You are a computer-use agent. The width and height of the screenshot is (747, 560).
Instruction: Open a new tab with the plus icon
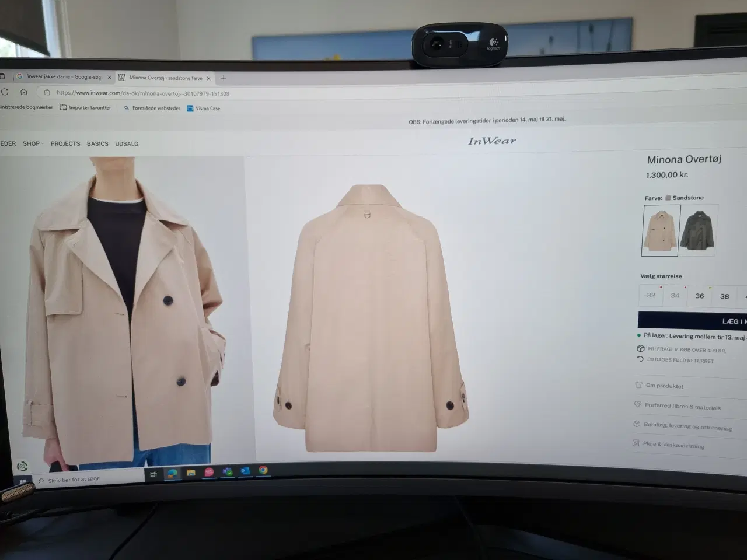coord(223,78)
